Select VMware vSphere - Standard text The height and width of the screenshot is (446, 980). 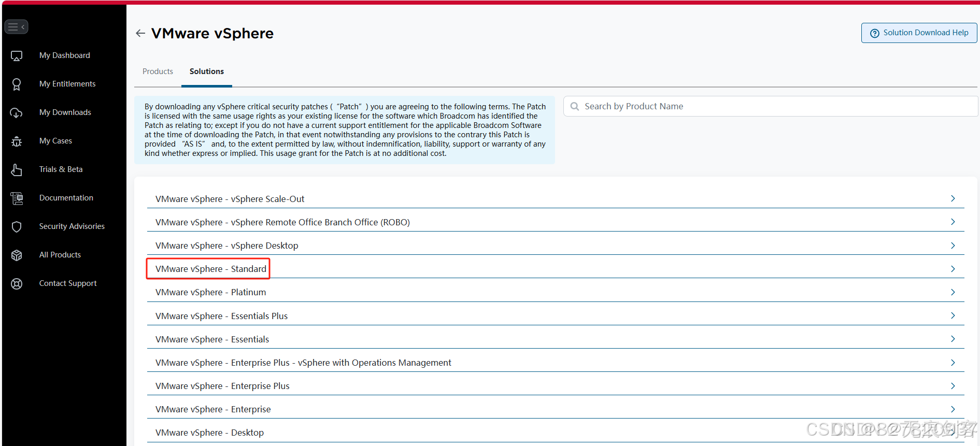[211, 269]
